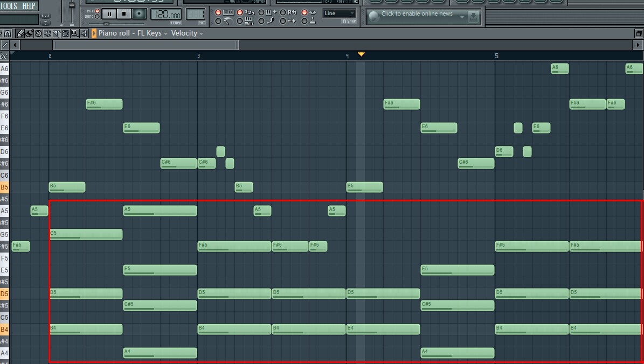Click the piano roll scroll-left arrow

point(15,45)
